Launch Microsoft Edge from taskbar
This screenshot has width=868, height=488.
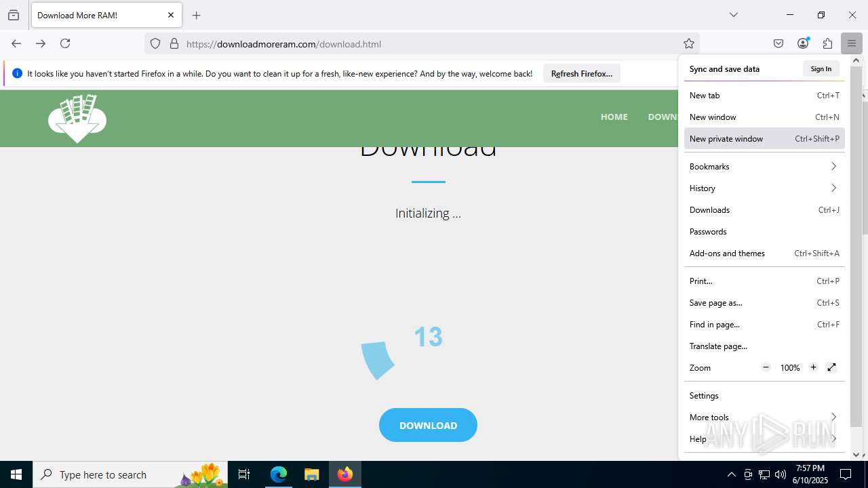pyautogui.click(x=279, y=474)
